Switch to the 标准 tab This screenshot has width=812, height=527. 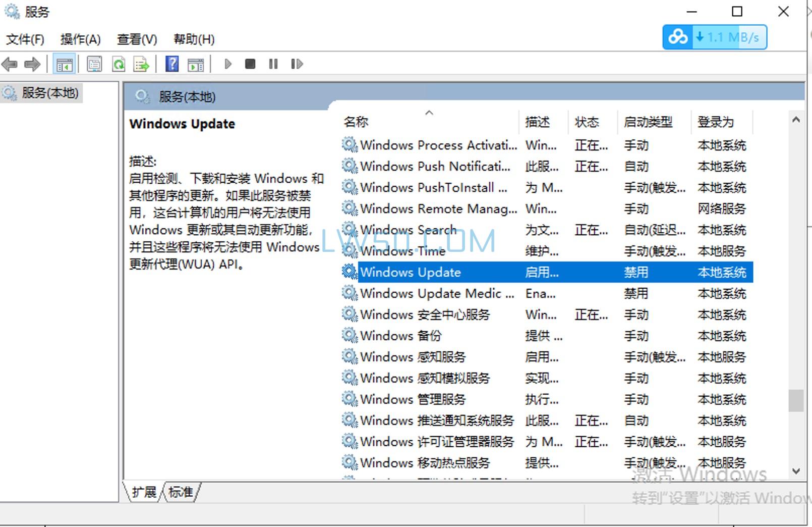181,492
